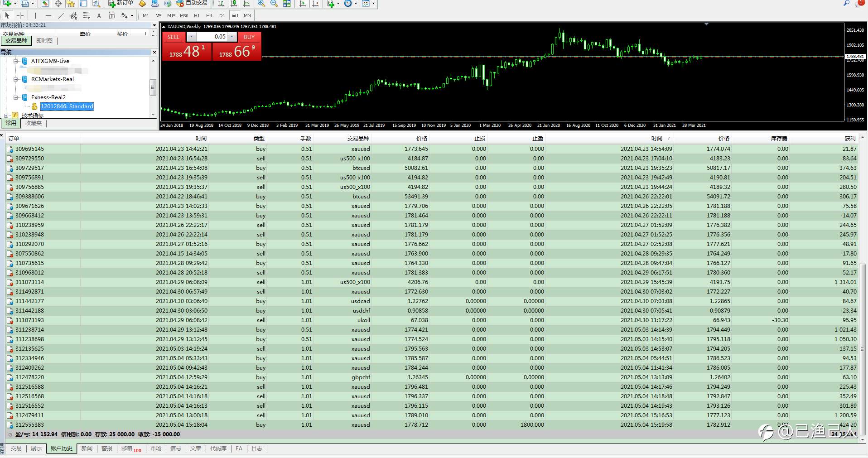
Task: Switch chart to candlestick mode
Action: tap(234, 4)
